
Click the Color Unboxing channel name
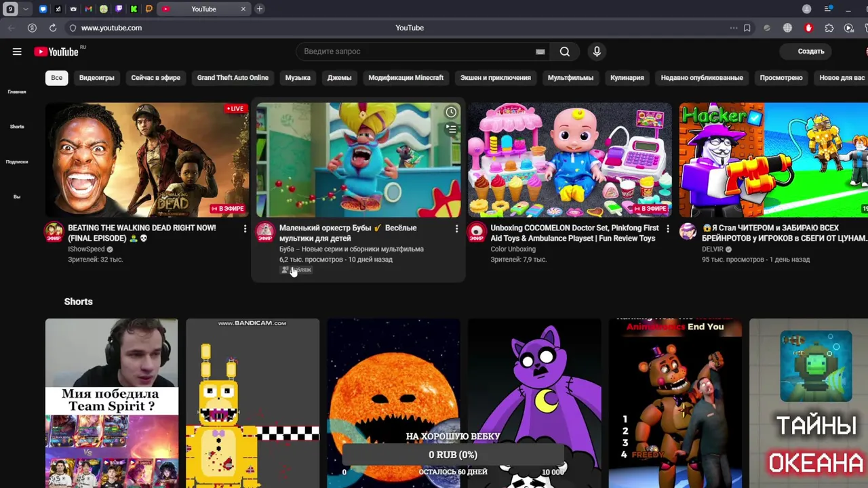coord(513,249)
